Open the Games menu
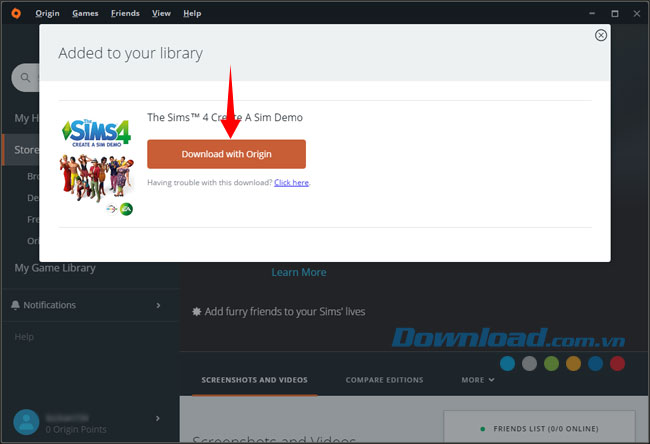650x444 pixels. coord(85,13)
